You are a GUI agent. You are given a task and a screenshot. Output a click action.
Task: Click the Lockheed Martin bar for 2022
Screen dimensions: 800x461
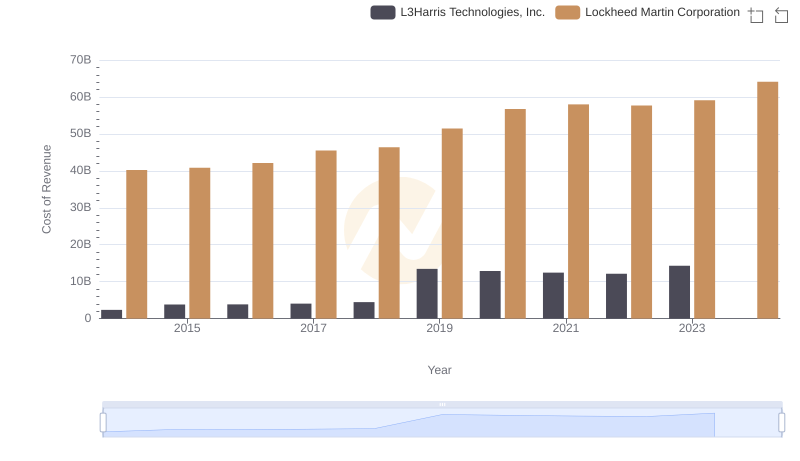[641, 212]
